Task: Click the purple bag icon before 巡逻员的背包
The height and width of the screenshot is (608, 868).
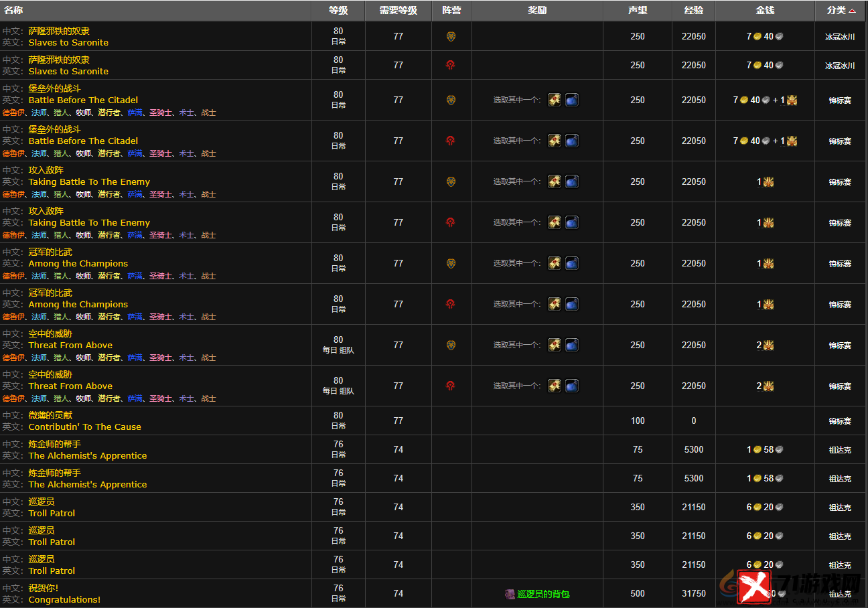Action: tap(510, 594)
